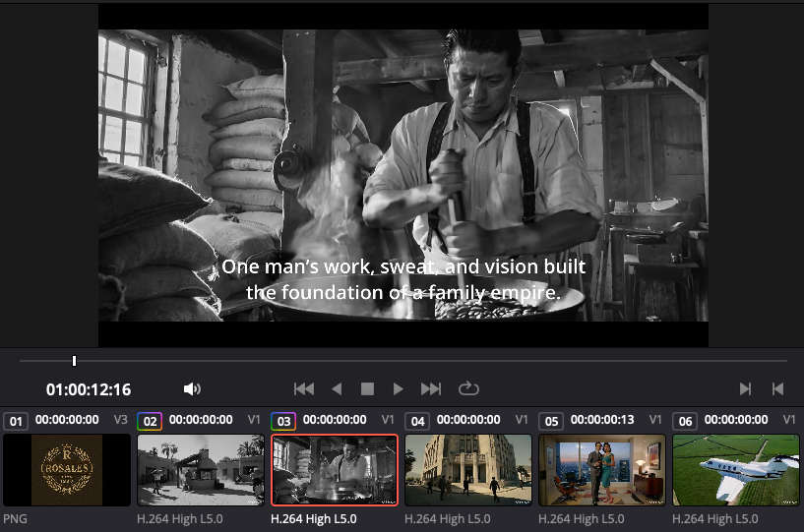Click clip number badge 01
The height and width of the screenshot is (532, 804).
tap(16, 421)
